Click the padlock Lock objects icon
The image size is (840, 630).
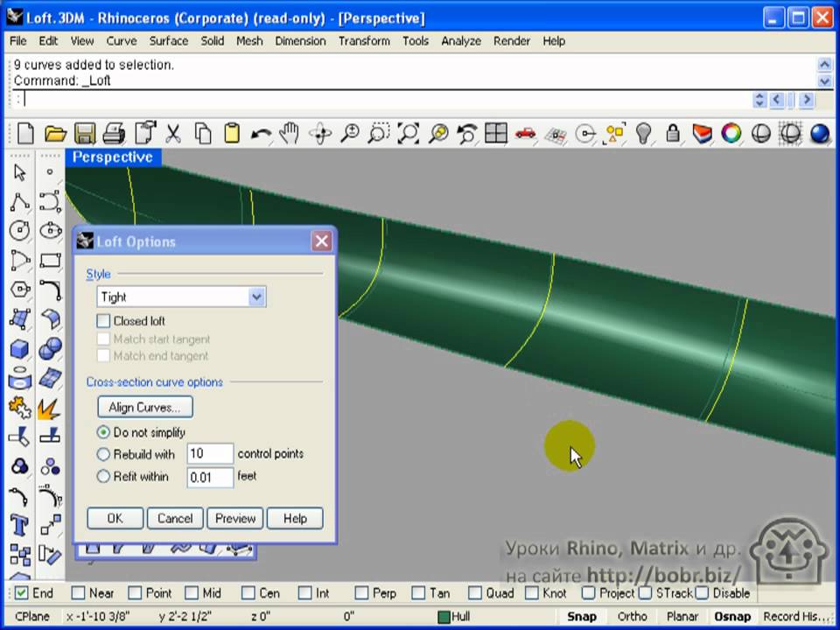pos(673,133)
